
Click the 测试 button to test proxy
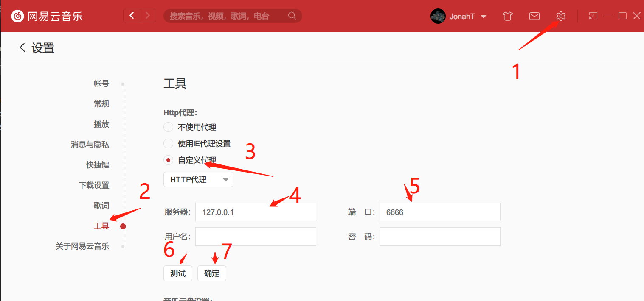177,273
